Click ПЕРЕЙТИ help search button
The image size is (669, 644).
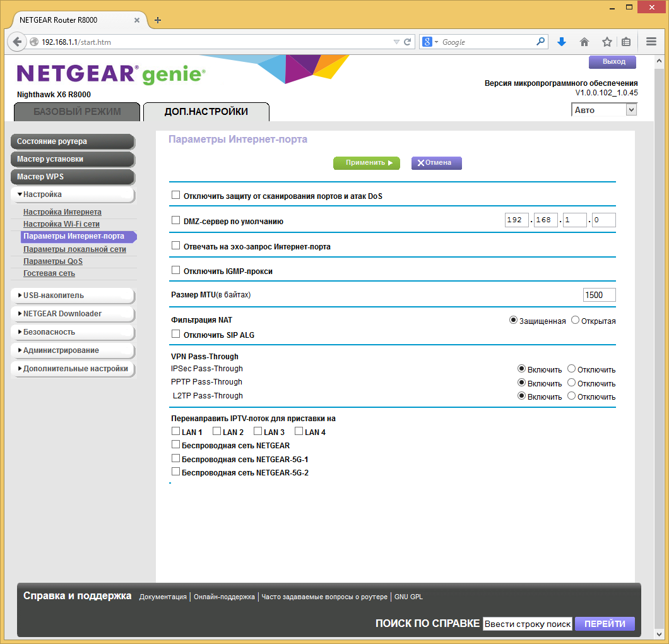click(605, 624)
